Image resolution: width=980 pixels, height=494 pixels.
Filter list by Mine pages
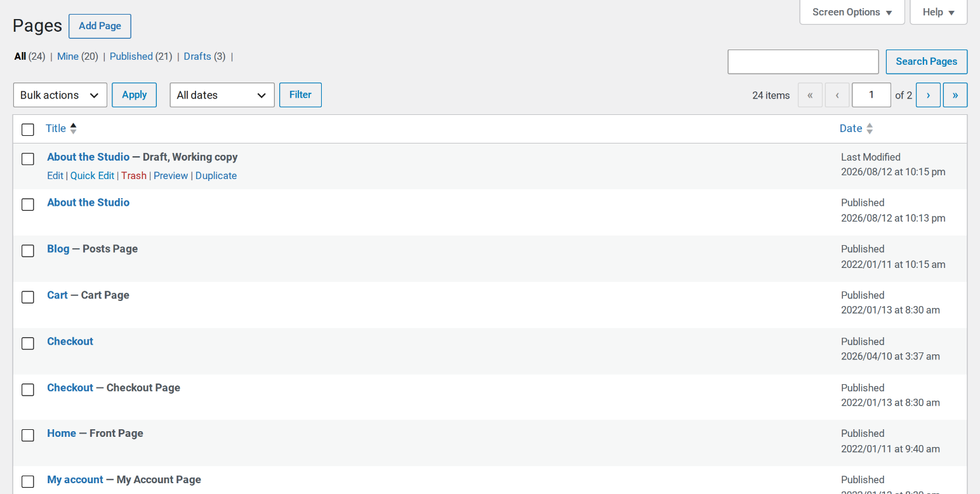pyautogui.click(x=68, y=57)
